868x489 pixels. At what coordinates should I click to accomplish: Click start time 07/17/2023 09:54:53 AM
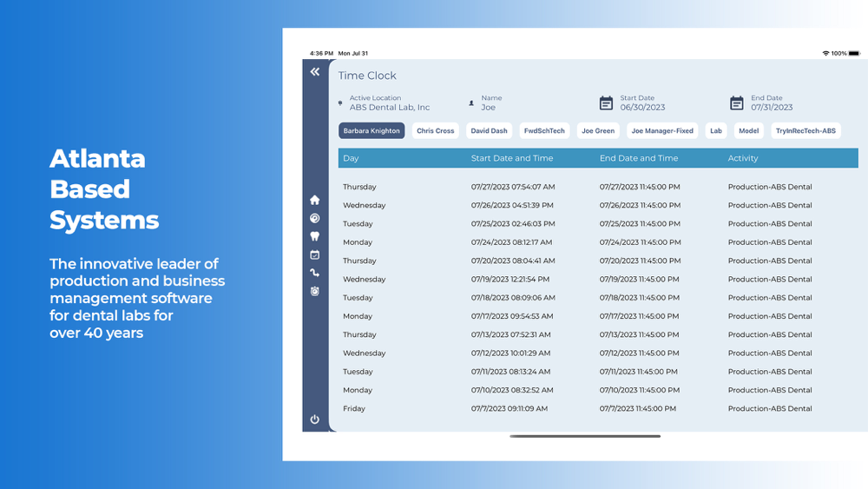click(513, 316)
